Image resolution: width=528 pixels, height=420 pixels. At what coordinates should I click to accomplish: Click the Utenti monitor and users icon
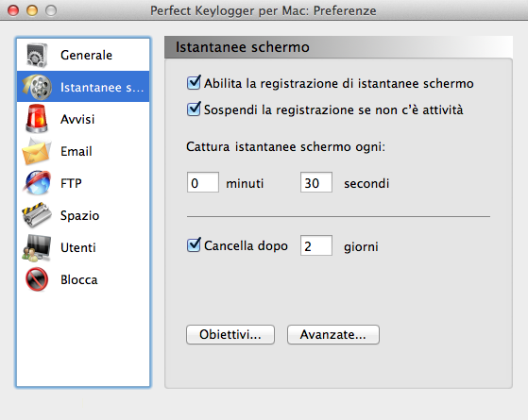click(x=37, y=247)
